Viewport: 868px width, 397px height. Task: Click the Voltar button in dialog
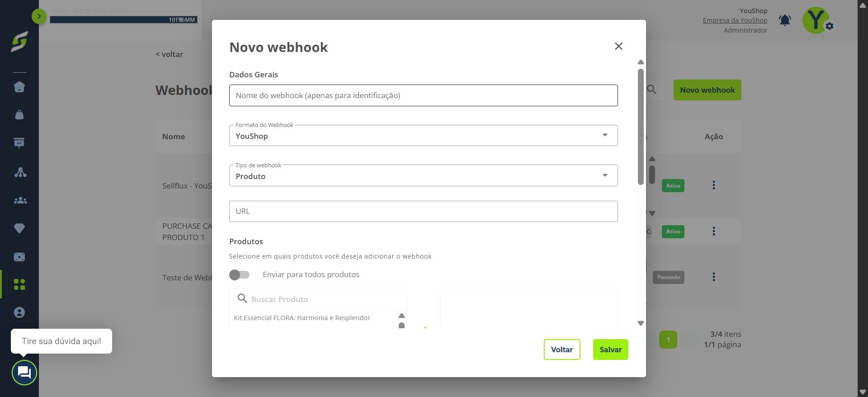(562, 350)
